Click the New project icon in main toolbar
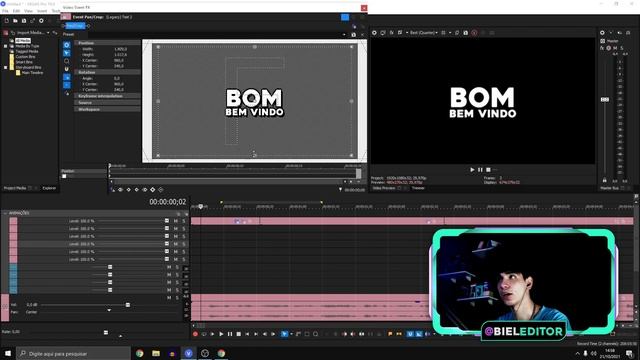Image resolution: width=640 pixels, height=360 pixels. coord(7,21)
